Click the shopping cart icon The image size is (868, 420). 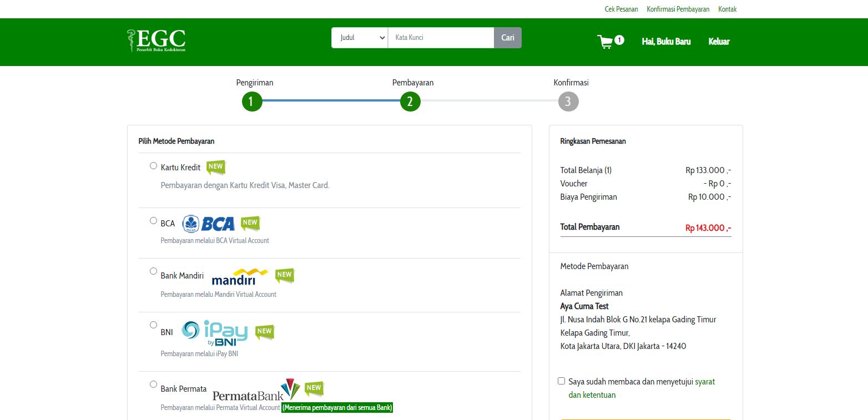coord(605,42)
